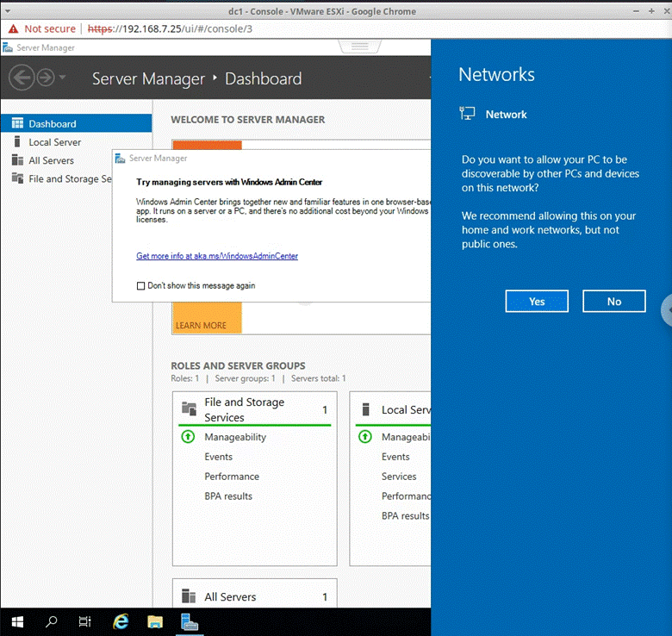The height and width of the screenshot is (636, 672).
Task: Launch Internet Explorer from taskbar
Action: click(x=121, y=621)
